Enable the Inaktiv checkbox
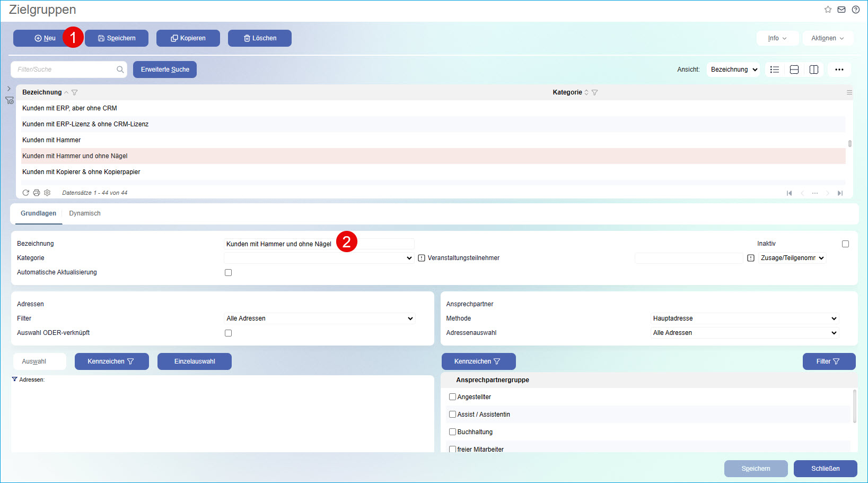The height and width of the screenshot is (483, 868). pos(845,244)
